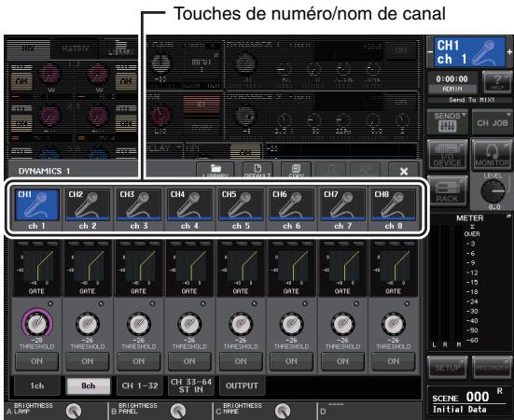Viewport: 514px width, 420px height.
Task: Open the SETUP screen
Action: coord(448,368)
